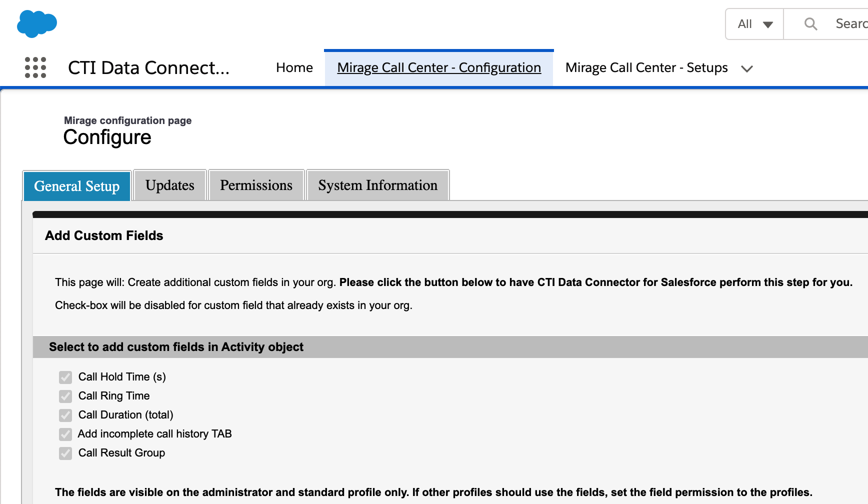Toggle Add incomplete call history TAB checkbox
Screen dimensions: 868x504
pos(65,434)
